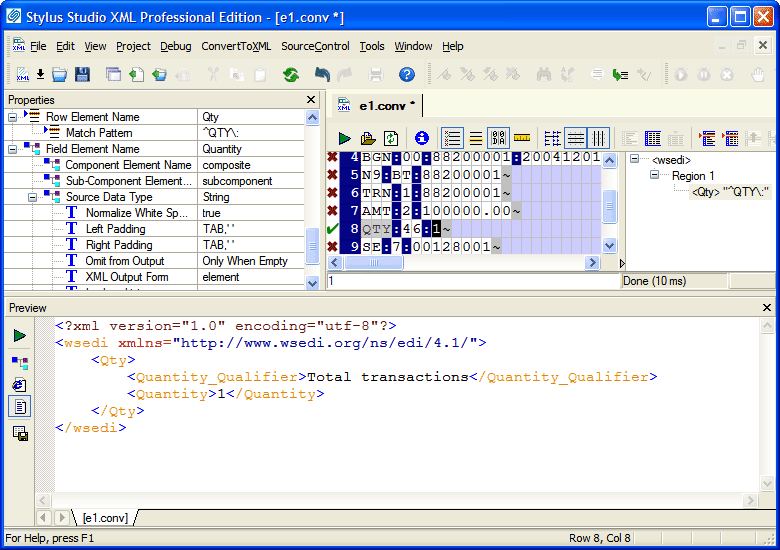Image resolution: width=780 pixels, height=550 pixels.
Task: Collapse the Field Element Name property
Action: coord(12,149)
